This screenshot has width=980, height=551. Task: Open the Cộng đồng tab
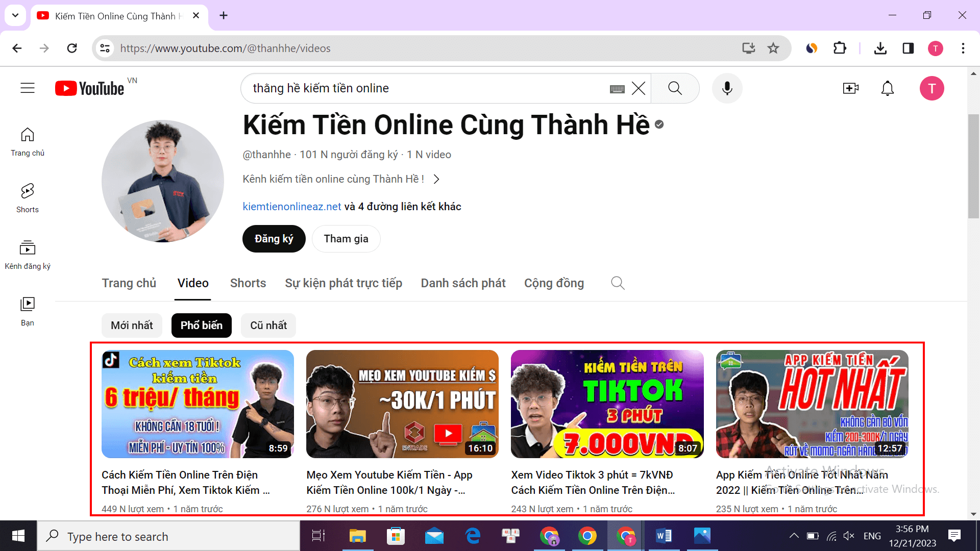(554, 283)
